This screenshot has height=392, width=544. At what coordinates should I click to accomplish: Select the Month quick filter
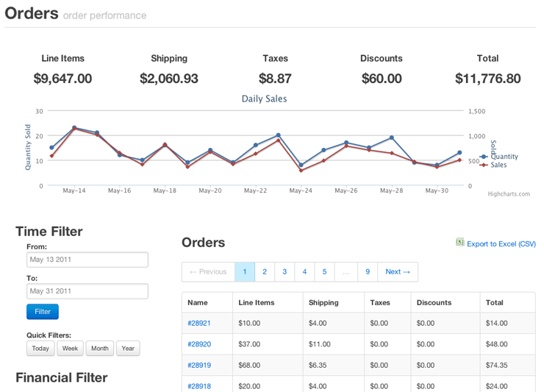point(100,349)
